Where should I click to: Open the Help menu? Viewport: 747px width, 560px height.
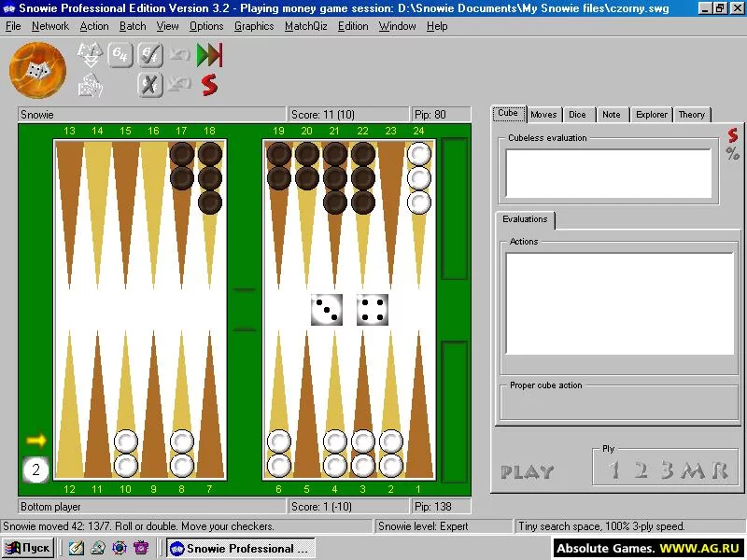pos(437,26)
